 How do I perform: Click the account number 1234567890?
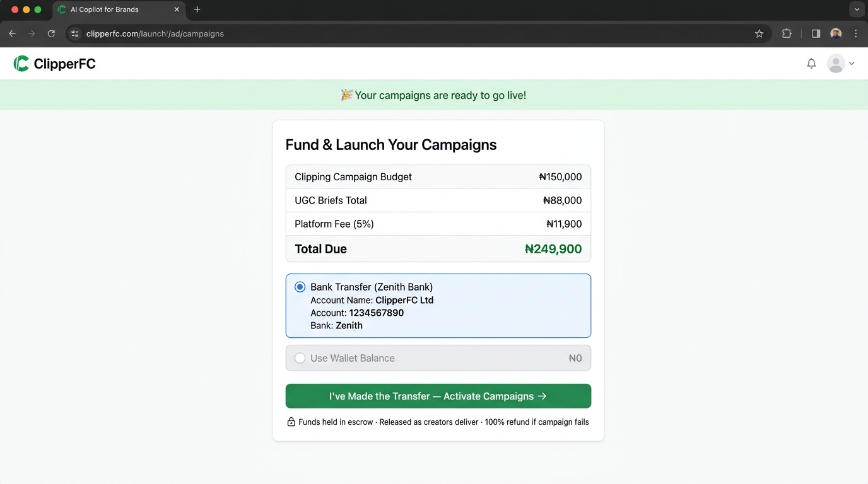tap(376, 313)
